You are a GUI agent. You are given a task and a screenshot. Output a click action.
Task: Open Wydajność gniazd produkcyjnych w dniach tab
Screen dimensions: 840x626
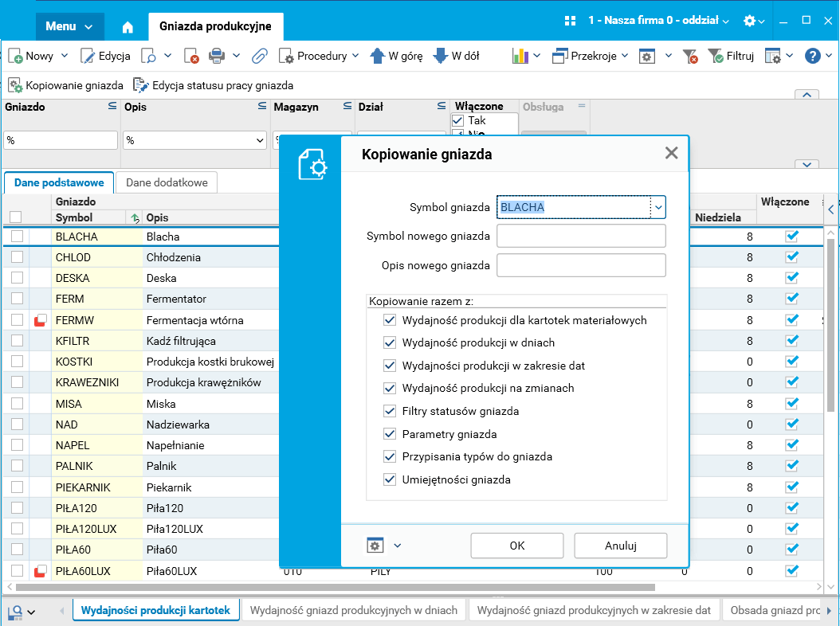point(354,611)
